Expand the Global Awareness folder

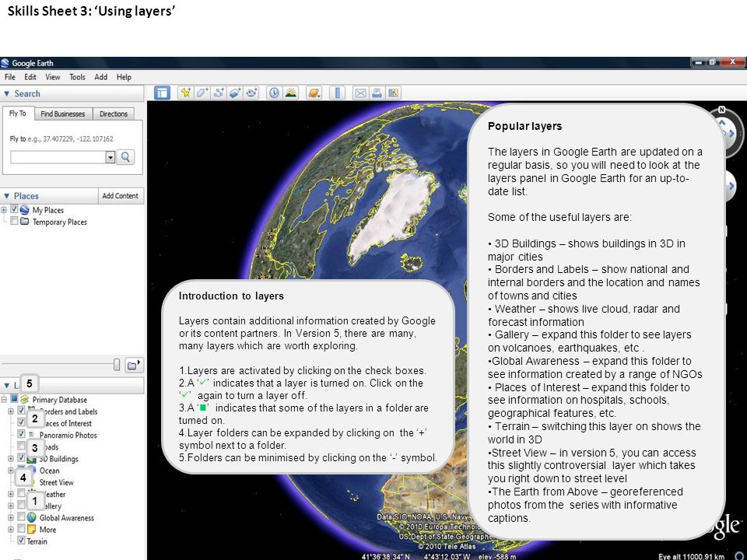point(10,518)
